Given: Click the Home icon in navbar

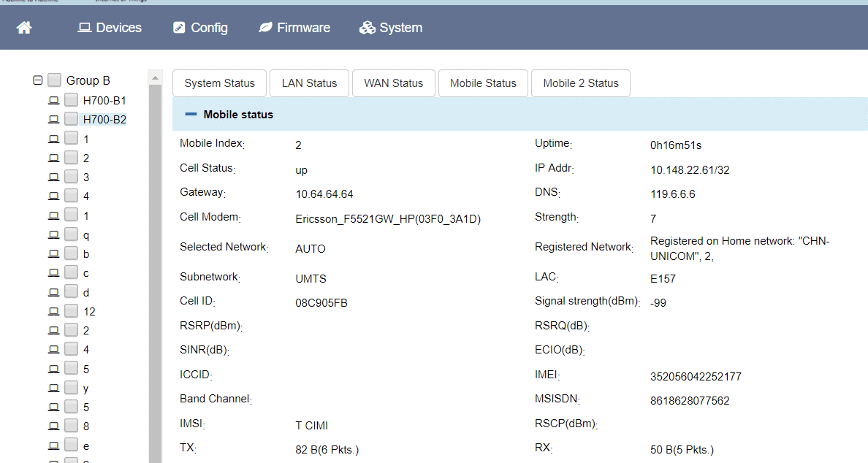Looking at the screenshot, I should (x=24, y=28).
